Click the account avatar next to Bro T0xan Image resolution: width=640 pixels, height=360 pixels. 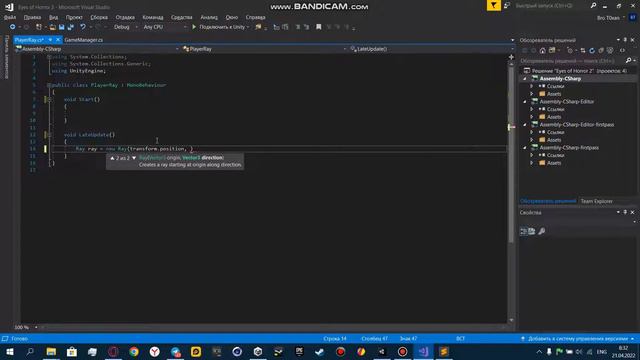point(632,18)
